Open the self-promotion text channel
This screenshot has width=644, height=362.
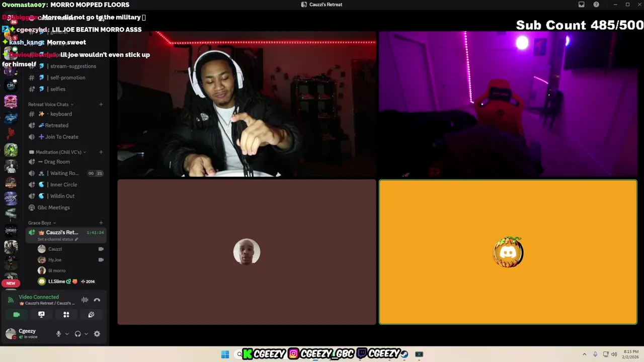(x=66, y=77)
